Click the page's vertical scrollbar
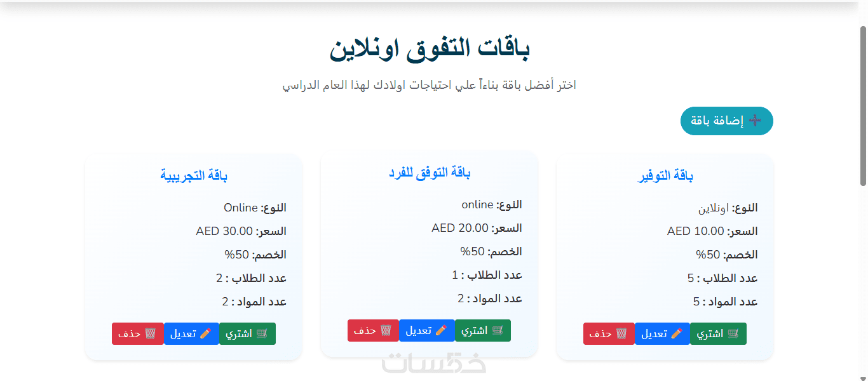 coord(863,108)
